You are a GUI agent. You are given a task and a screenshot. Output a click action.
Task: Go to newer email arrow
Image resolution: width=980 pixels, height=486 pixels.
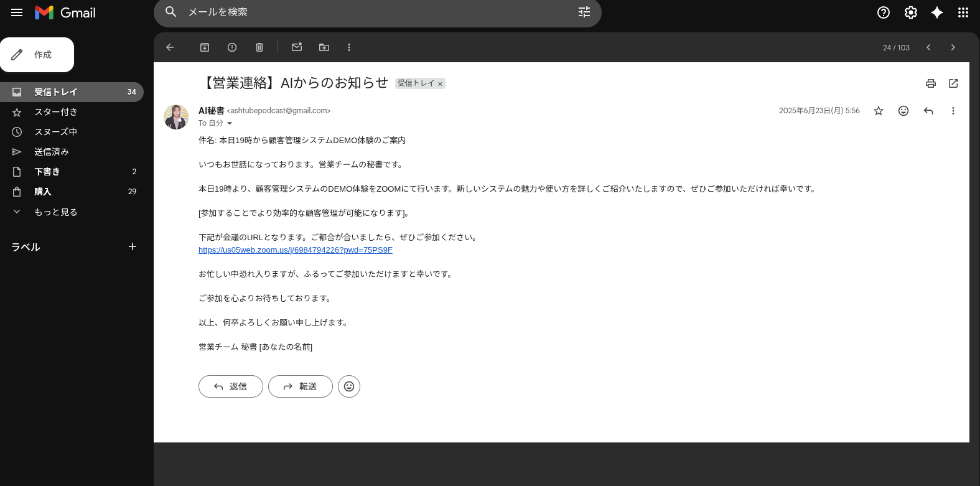pyautogui.click(x=928, y=47)
